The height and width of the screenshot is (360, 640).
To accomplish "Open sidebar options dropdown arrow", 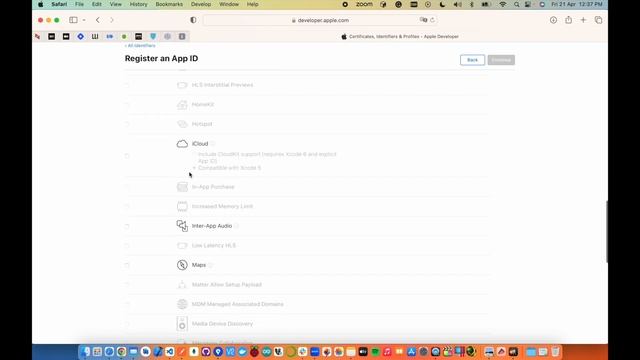I will point(84,20).
